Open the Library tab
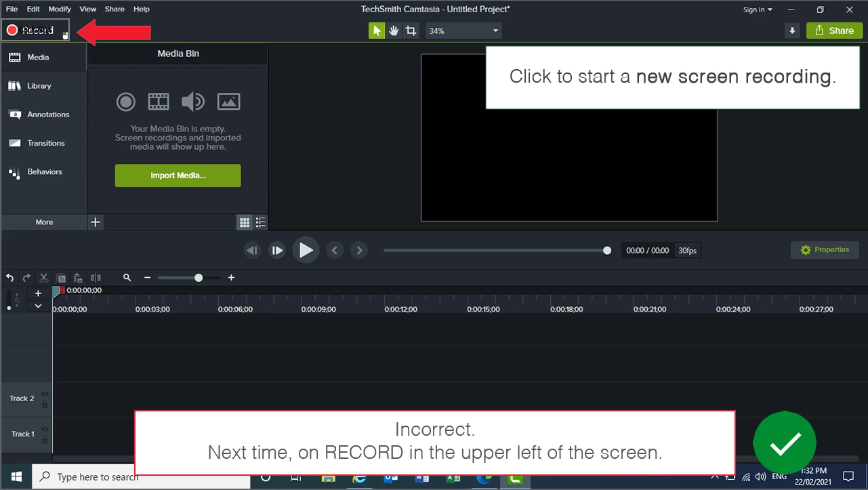 (x=43, y=86)
